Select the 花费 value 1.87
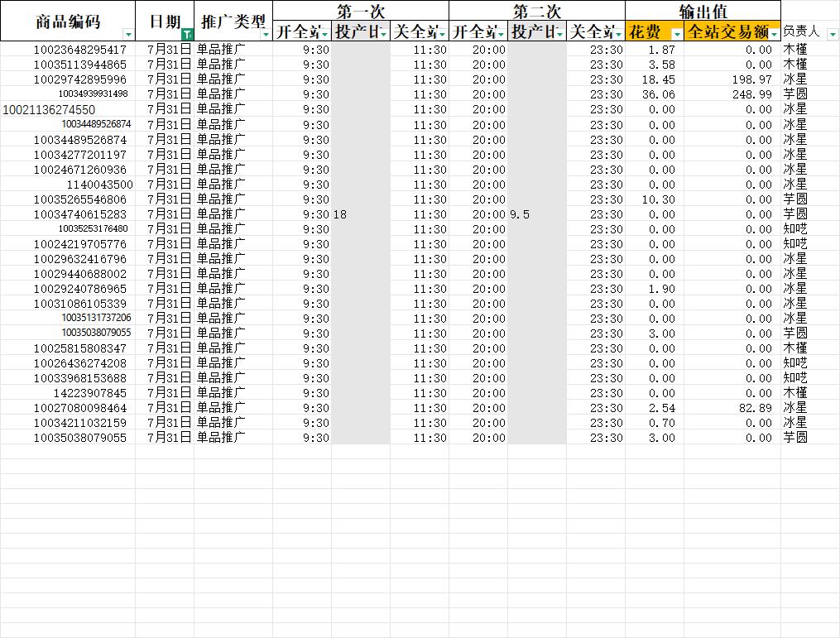Image resolution: width=840 pixels, height=638 pixels. [x=661, y=50]
